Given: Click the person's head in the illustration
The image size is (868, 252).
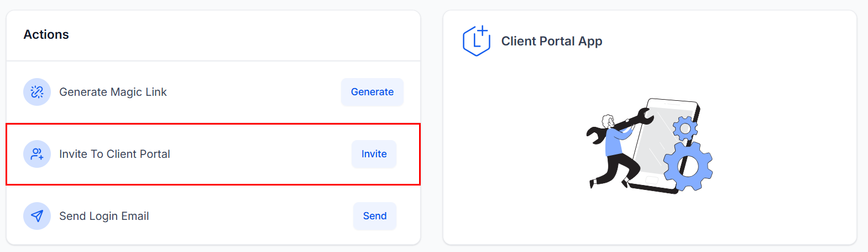Looking at the screenshot, I should [x=608, y=121].
